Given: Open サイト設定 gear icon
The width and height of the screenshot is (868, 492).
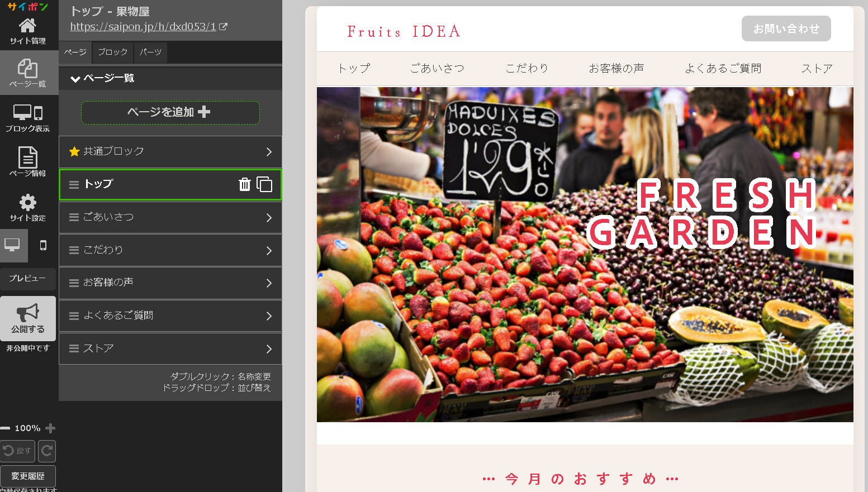Looking at the screenshot, I should pos(27,207).
